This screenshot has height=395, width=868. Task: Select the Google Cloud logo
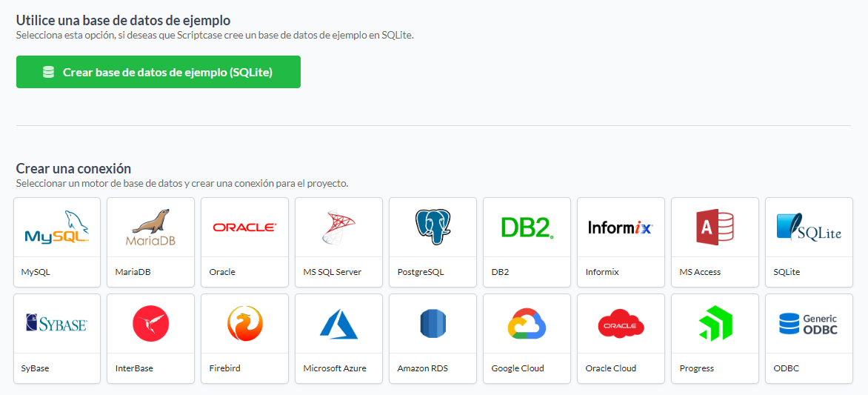(x=527, y=324)
